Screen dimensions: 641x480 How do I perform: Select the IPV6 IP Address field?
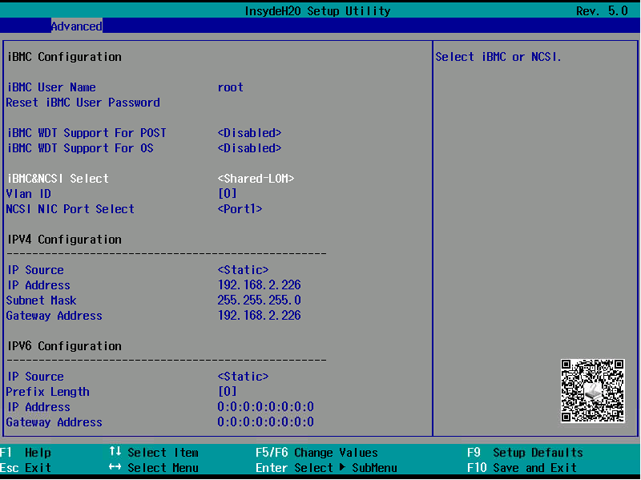pyautogui.click(x=265, y=407)
